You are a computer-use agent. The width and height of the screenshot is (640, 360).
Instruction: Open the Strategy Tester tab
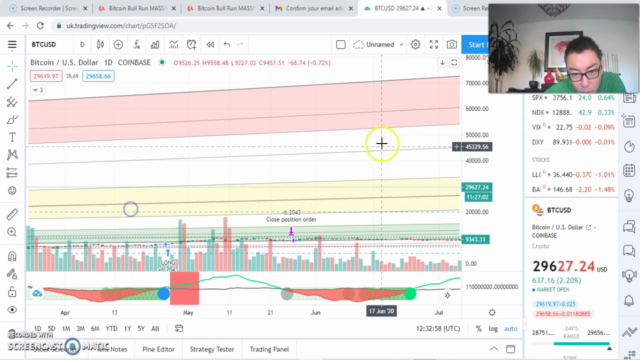212,349
